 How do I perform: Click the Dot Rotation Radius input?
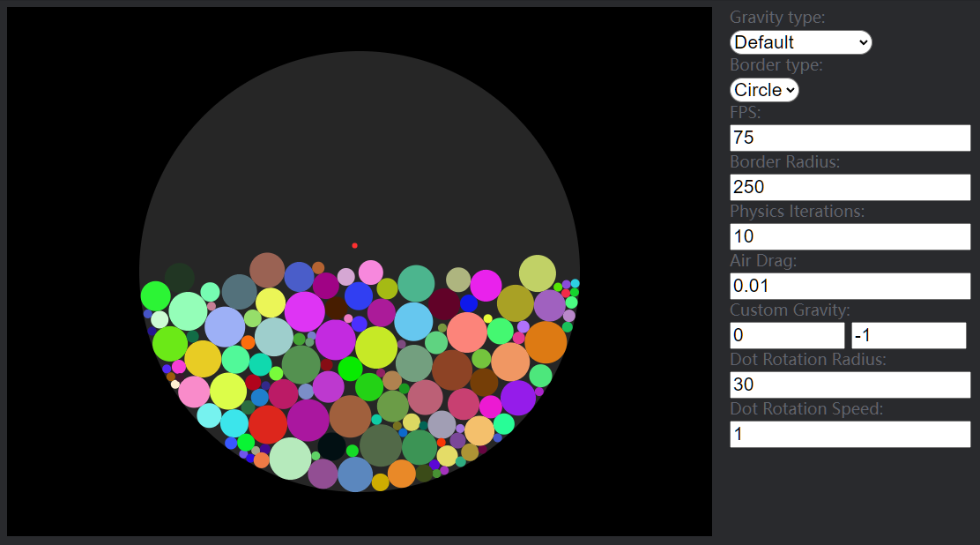click(849, 384)
